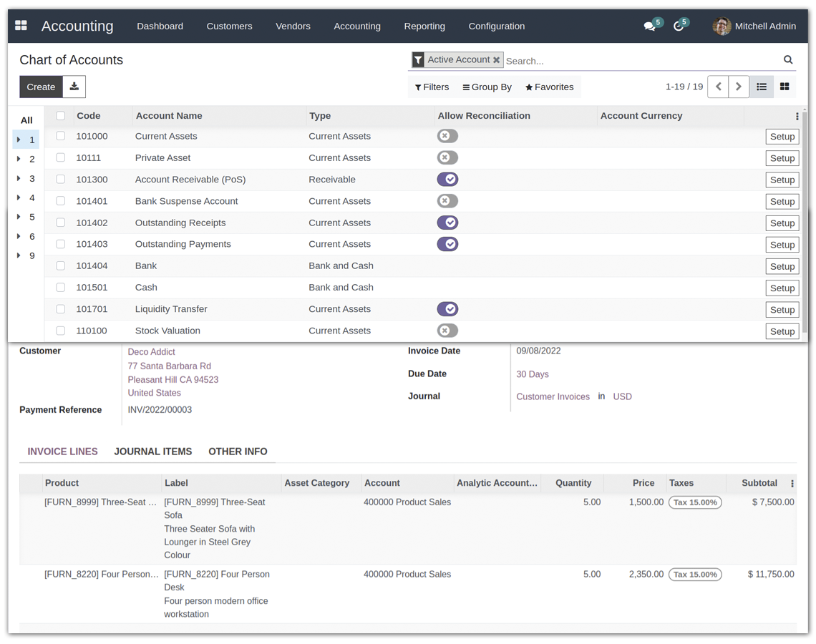Switch to the JOURNAL ITEMS tab
Screen dimensions: 816x644
[x=152, y=452]
